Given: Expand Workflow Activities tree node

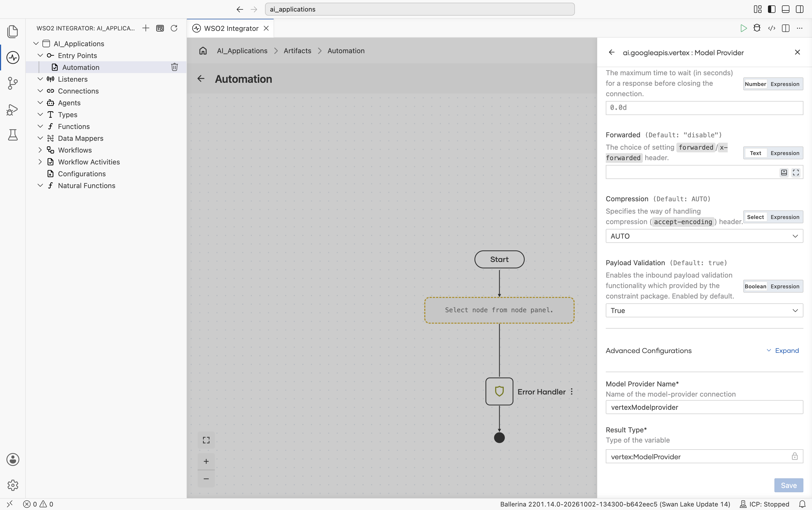Looking at the screenshot, I should [x=40, y=162].
